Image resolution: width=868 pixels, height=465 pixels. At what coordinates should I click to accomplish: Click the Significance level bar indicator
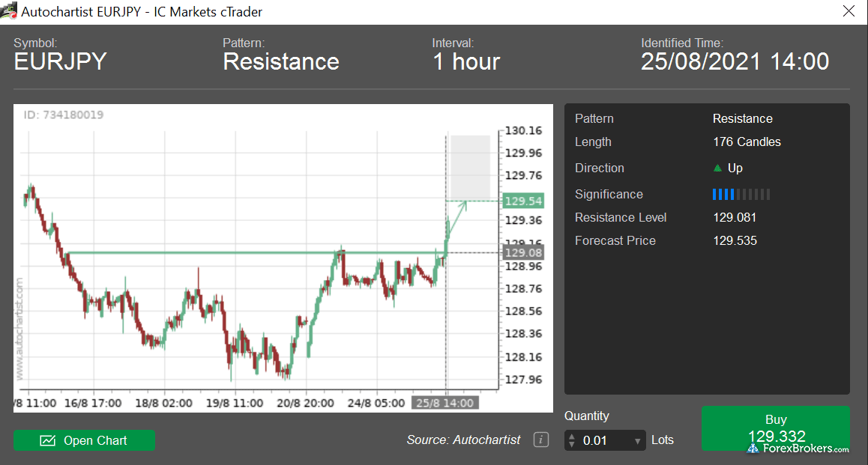click(x=741, y=195)
